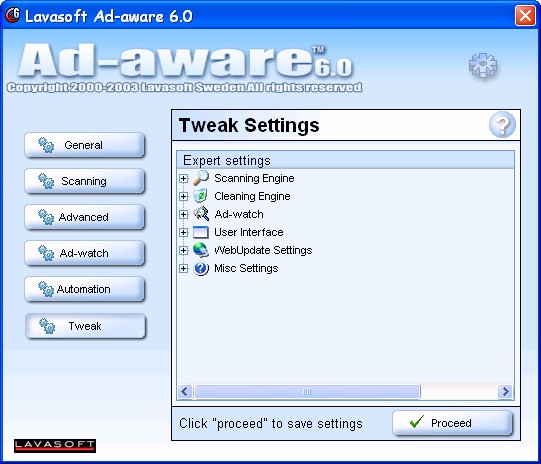Click the Misc Settings question icon

point(201,268)
